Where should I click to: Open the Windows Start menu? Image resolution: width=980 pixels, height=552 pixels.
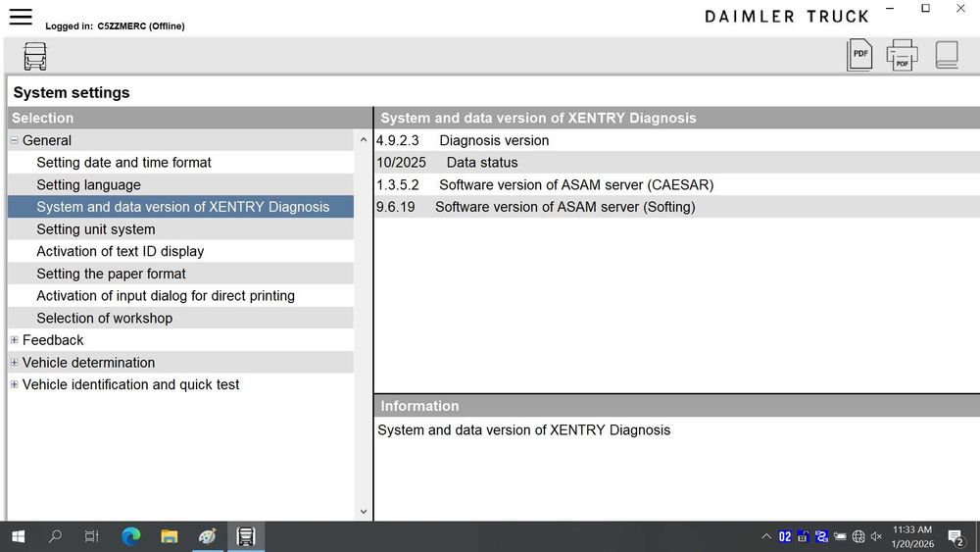[18, 536]
